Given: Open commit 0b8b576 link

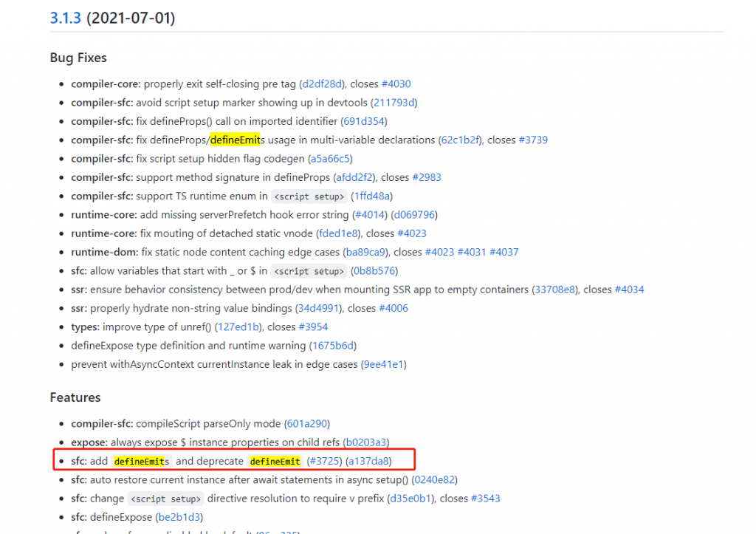Looking at the screenshot, I should pos(374,271).
